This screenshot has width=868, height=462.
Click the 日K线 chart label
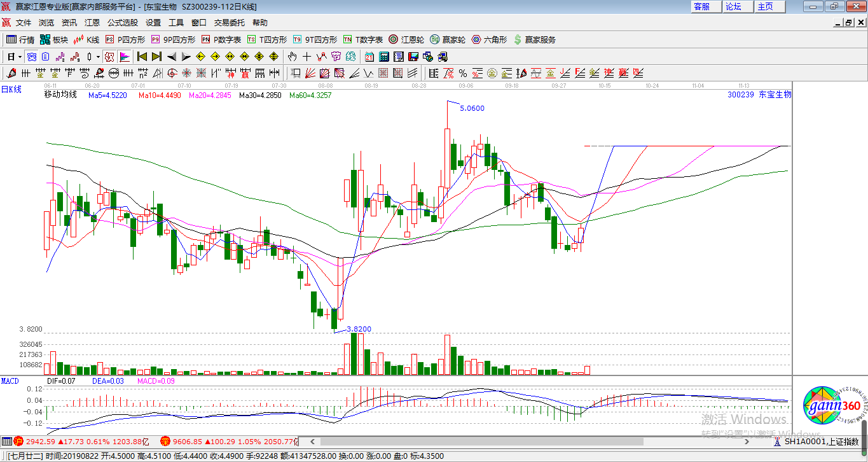[11, 90]
